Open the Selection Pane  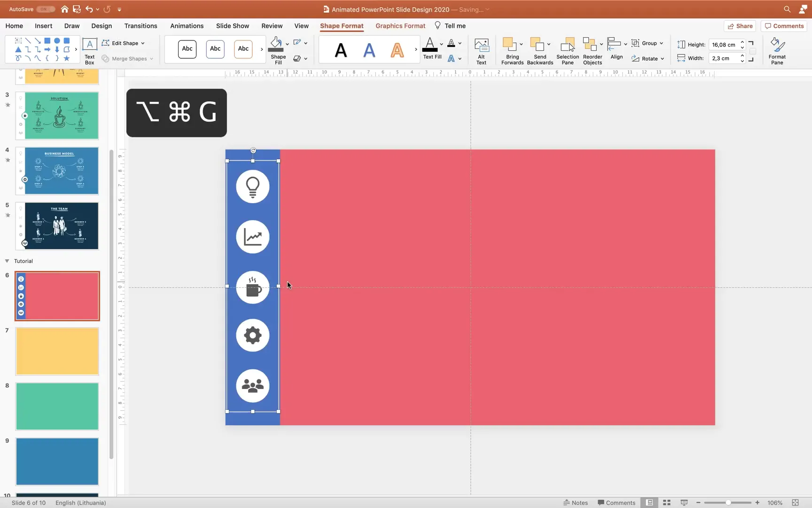click(568, 49)
